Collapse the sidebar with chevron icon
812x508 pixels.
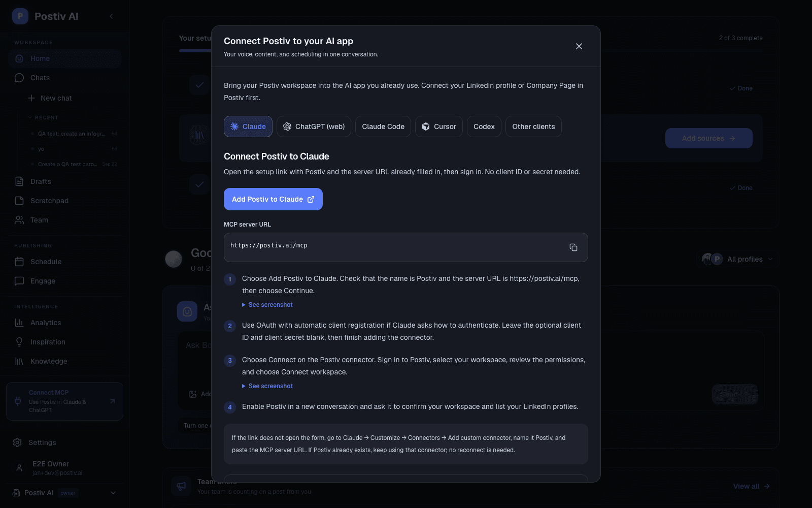111,16
